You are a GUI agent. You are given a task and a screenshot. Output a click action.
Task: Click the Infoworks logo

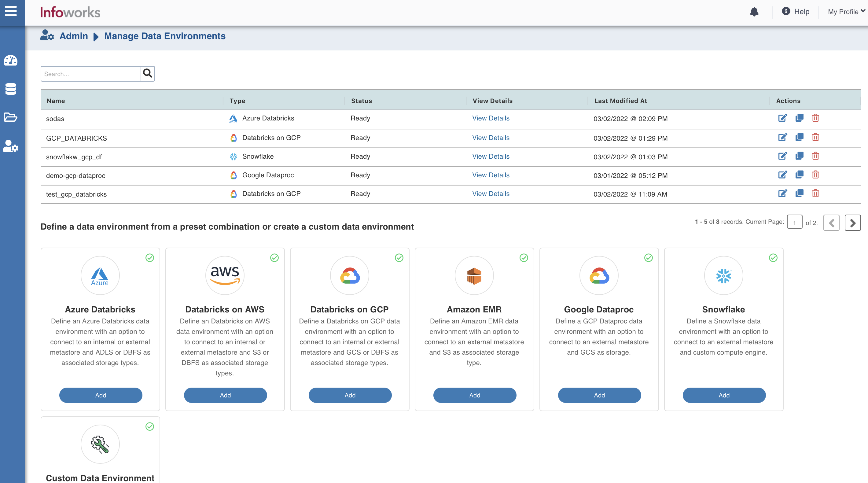pyautogui.click(x=70, y=12)
